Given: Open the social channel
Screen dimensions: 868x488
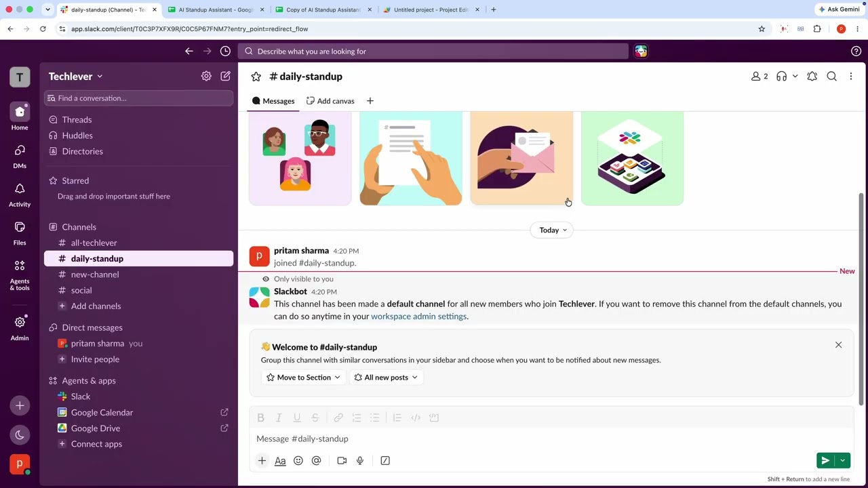Looking at the screenshot, I should (x=138, y=290).
